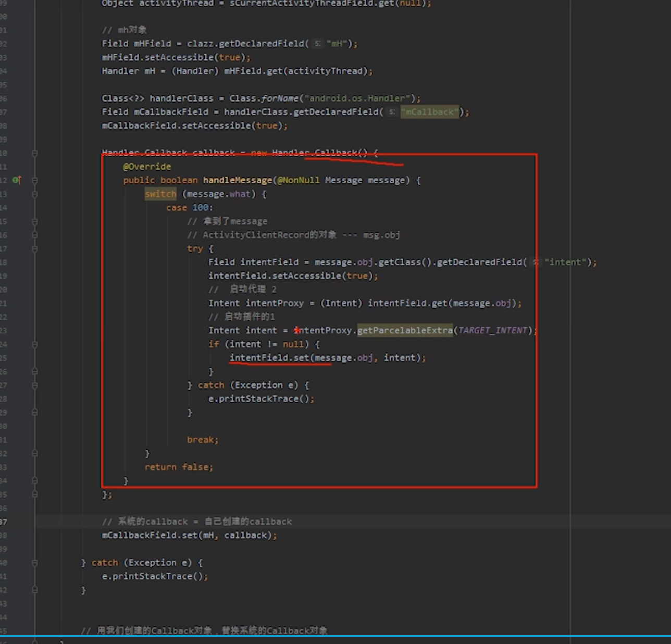Click the intentField.setAccessible(true) line

(x=293, y=276)
